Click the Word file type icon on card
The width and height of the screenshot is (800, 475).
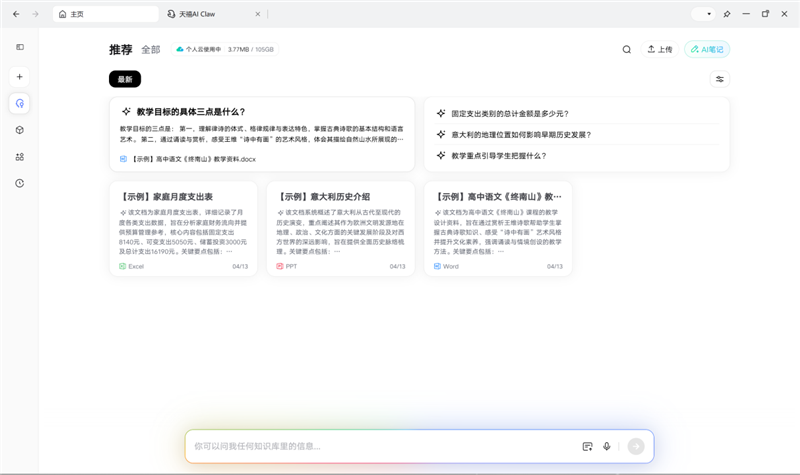pyautogui.click(x=437, y=266)
